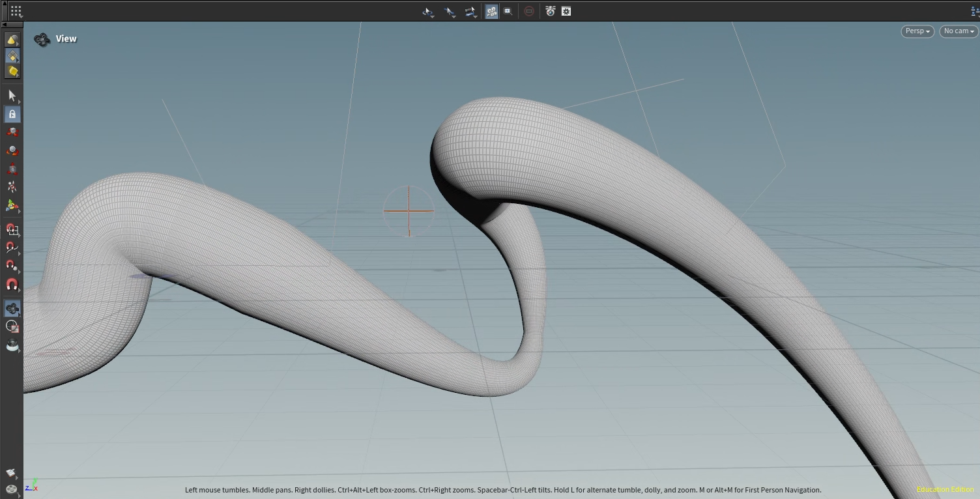Open the Persp viewport dropdown
This screenshot has height=499, width=980.
[x=917, y=31]
